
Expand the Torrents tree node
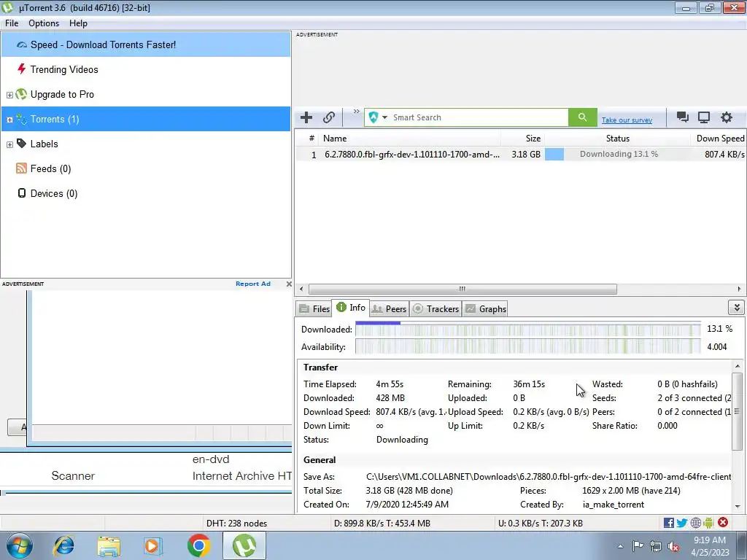click(9, 120)
